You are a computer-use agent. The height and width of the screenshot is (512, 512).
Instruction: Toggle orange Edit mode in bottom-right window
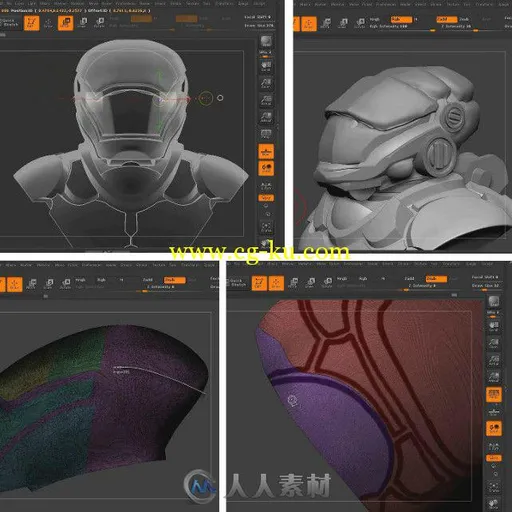(259, 283)
